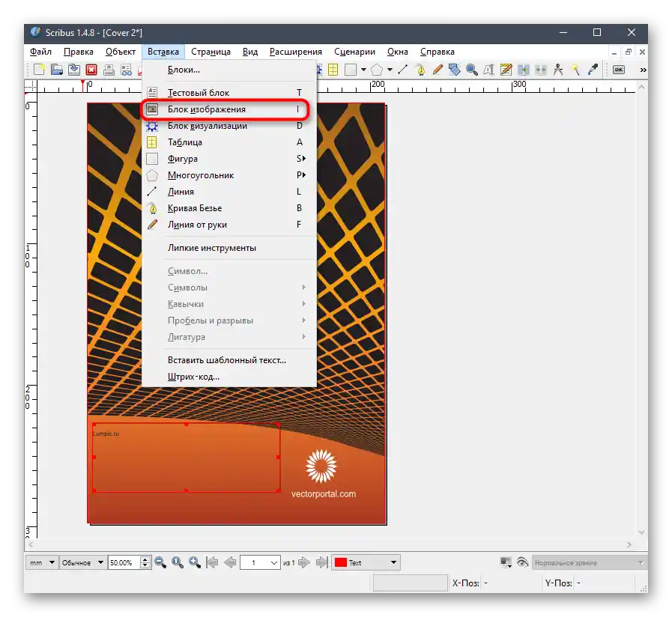Screen dimensions: 672x617
Task: Click the PDF OK button tool icon
Action: 618,70
